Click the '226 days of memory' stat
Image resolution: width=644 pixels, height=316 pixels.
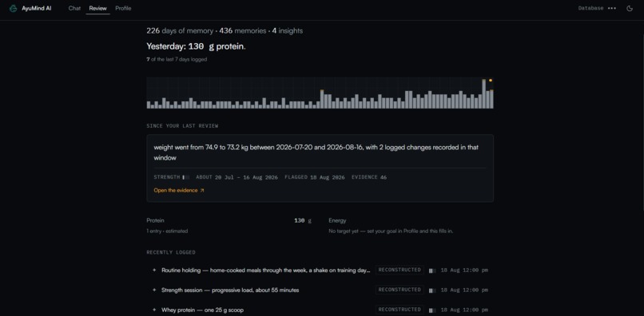coord(180,31)
